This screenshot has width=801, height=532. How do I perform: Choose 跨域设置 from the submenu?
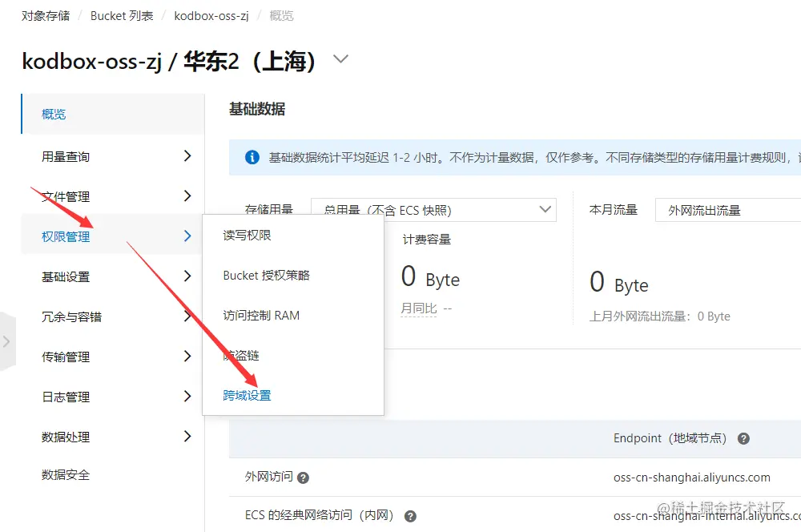click(247, 396)
